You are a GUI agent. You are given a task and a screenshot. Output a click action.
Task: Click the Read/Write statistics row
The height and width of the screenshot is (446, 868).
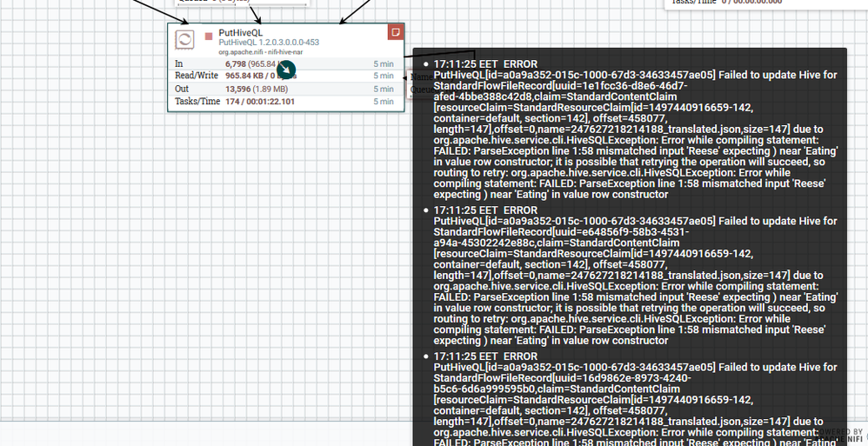[285, 76]
